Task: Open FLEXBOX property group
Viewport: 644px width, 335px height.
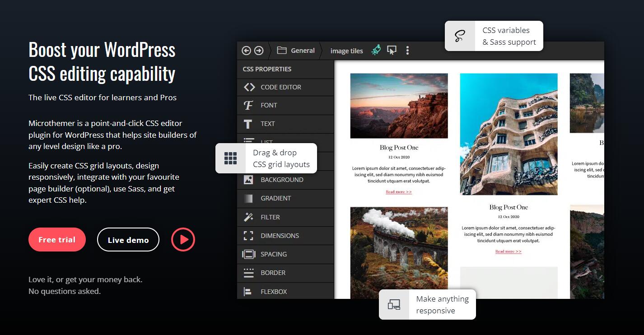Action: pos(285,291)
